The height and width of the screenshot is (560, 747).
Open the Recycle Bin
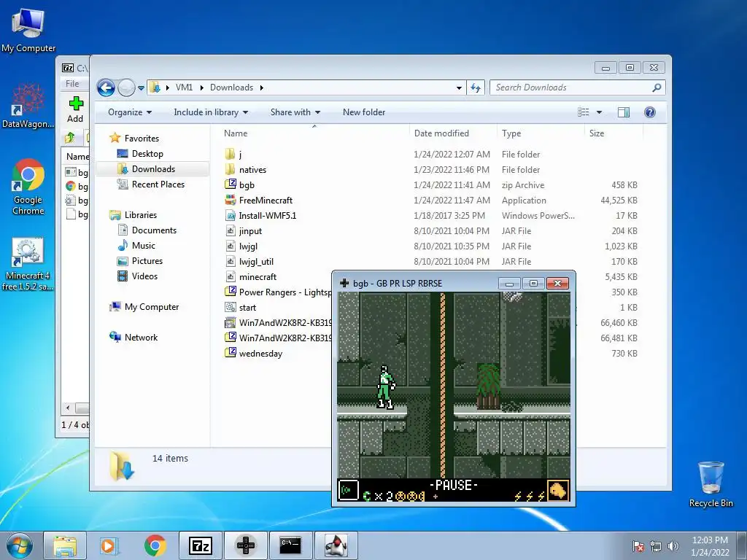coord(711,484)
